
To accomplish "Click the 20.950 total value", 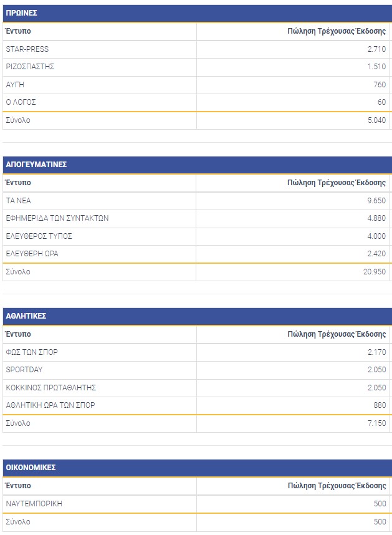I will pos(375,272).
